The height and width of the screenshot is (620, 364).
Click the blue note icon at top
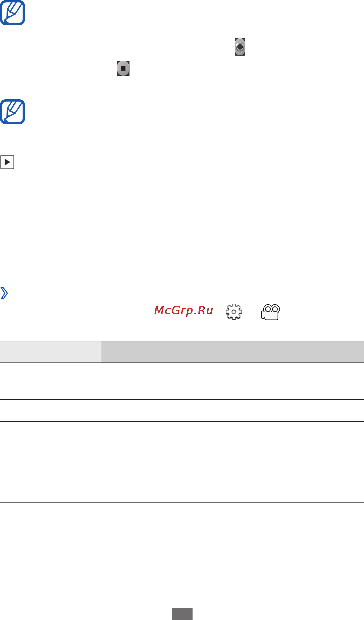point(12,12)
